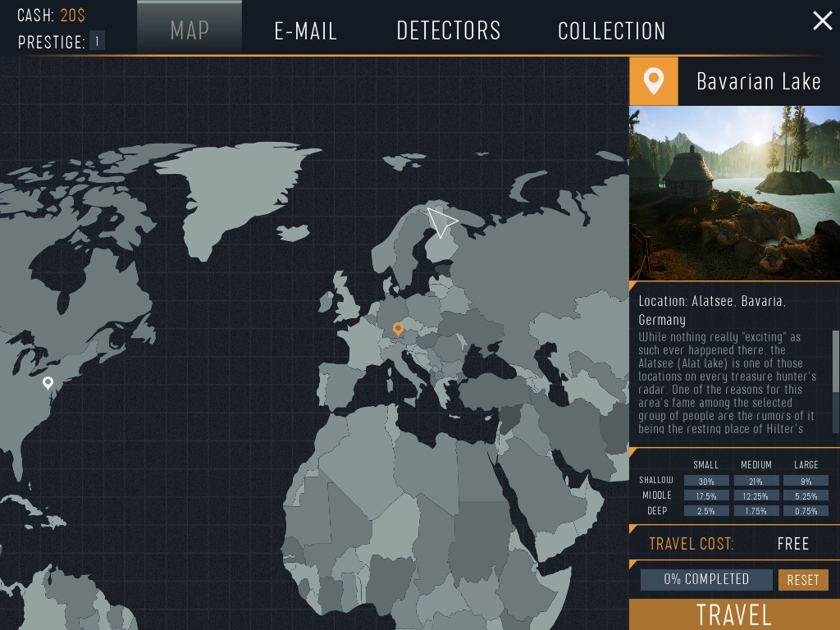Image resolution: width=840 pixels, height=630 pixels.
Task: Select the orange Bavarian Lake pin on map
Action: coord(398,329)
